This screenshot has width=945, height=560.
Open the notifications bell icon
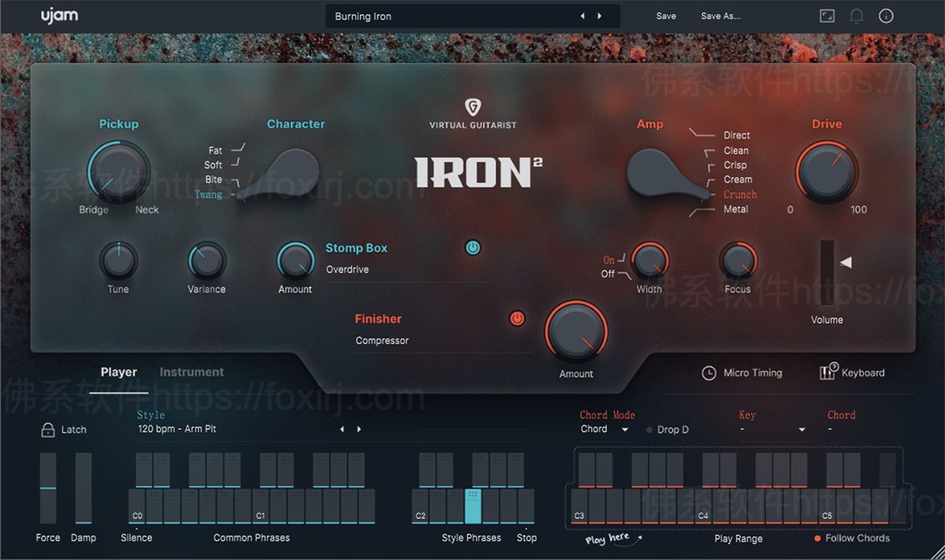coord(857,15)
